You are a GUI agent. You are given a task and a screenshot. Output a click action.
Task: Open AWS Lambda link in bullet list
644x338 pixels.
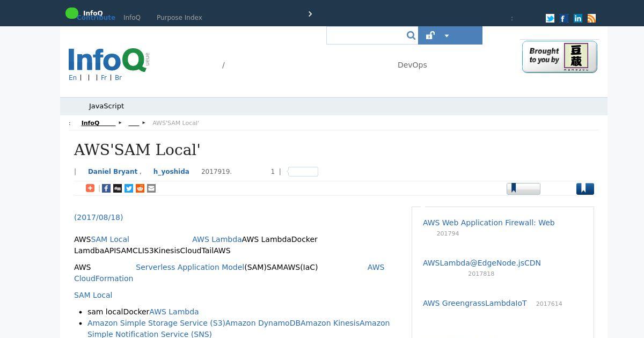(174, 312)
